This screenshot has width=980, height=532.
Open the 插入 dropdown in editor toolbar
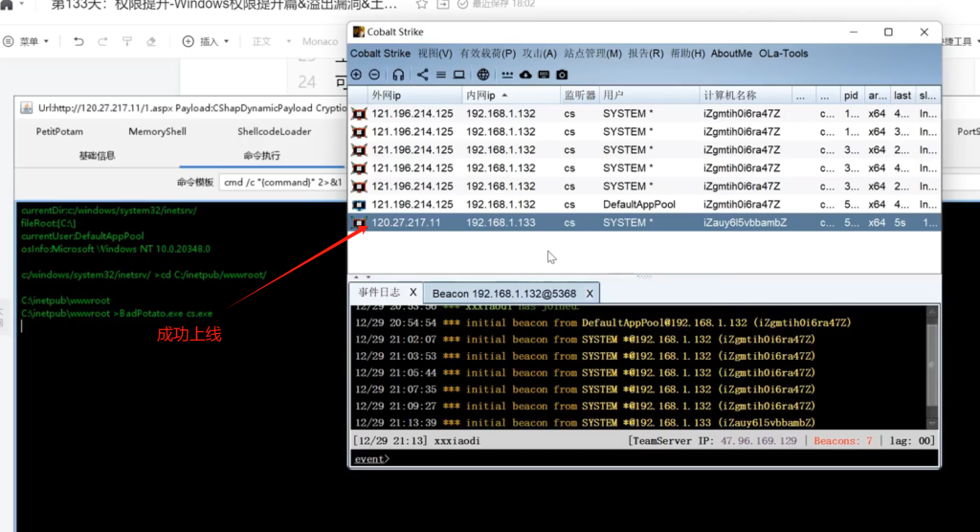click(x=206, y=41)
